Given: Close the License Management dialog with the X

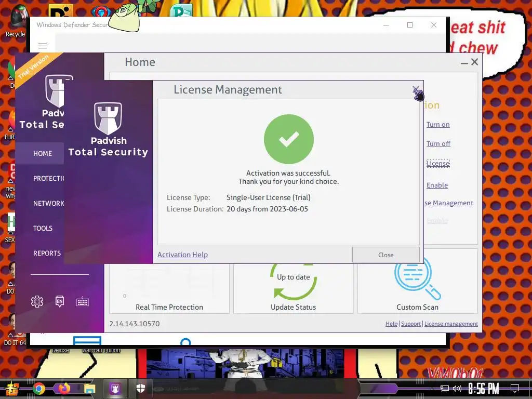Looking at the screenshot, I should click(416, 90).
